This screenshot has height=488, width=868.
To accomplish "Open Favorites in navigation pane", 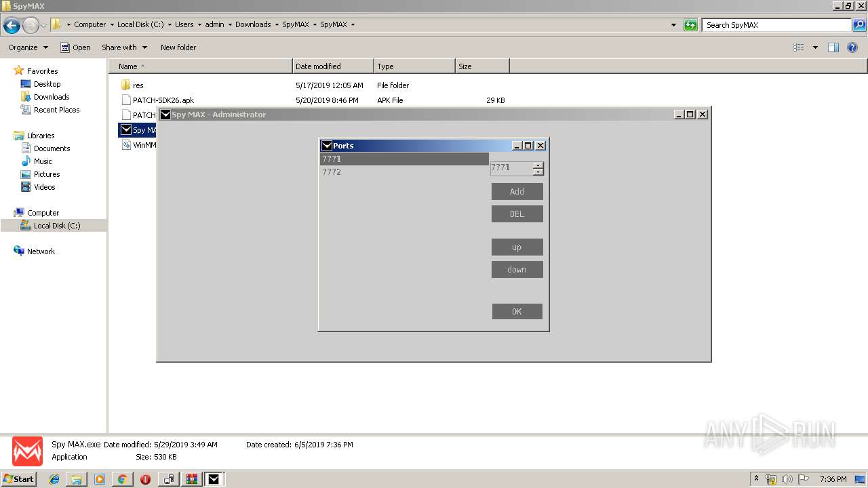I will click(x=42, y=71).
